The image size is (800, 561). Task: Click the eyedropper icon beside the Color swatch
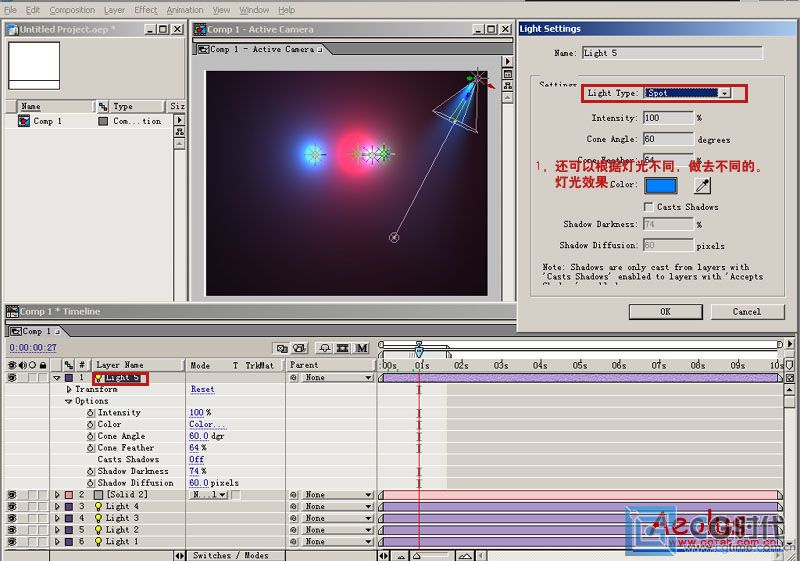(703, 186)
